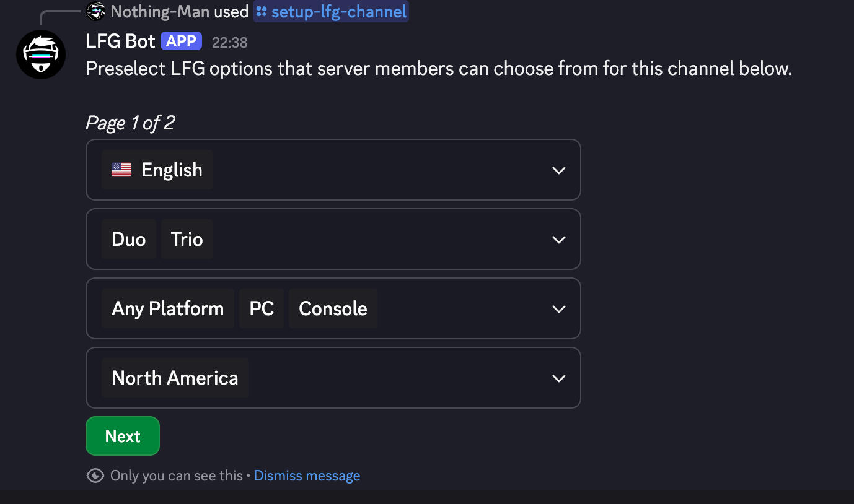Screen dimensions: 854x504
Task: Select the Trio chip in team size
Action: click(187, 239)
